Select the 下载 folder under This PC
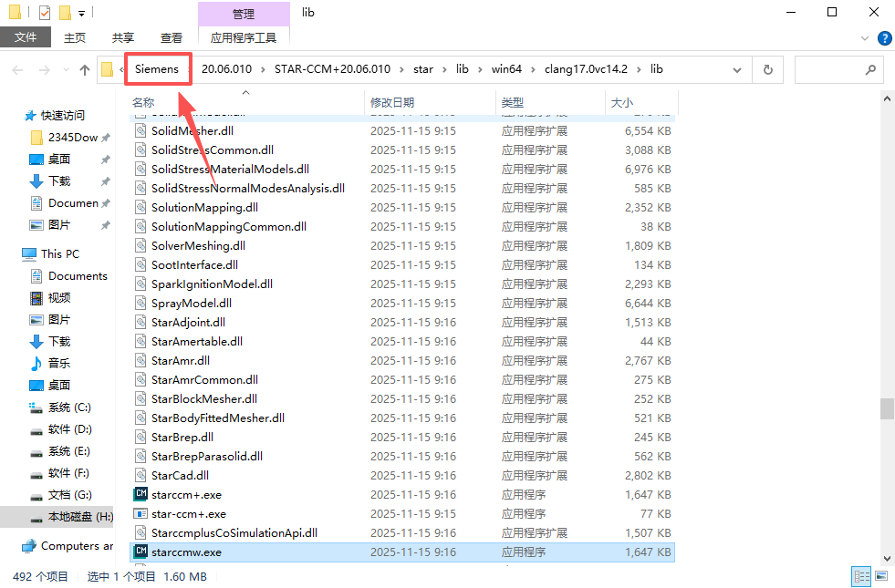This screenshot has width=895, height=588. 59,341
